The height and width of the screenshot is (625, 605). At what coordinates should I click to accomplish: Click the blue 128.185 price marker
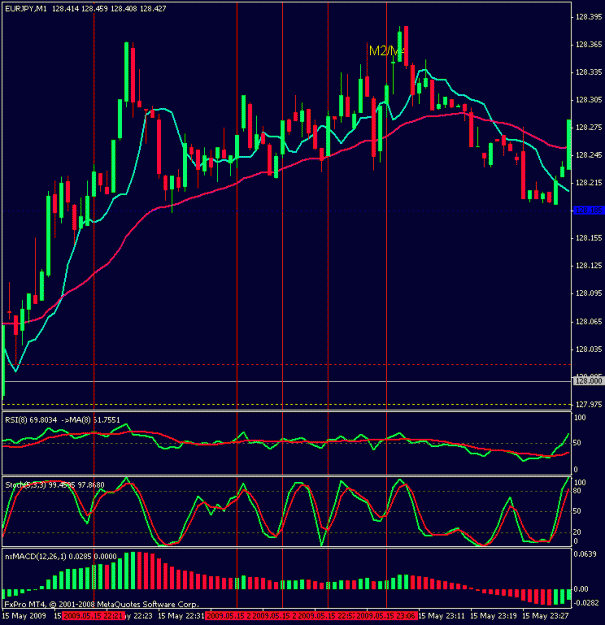pos(589,210)
